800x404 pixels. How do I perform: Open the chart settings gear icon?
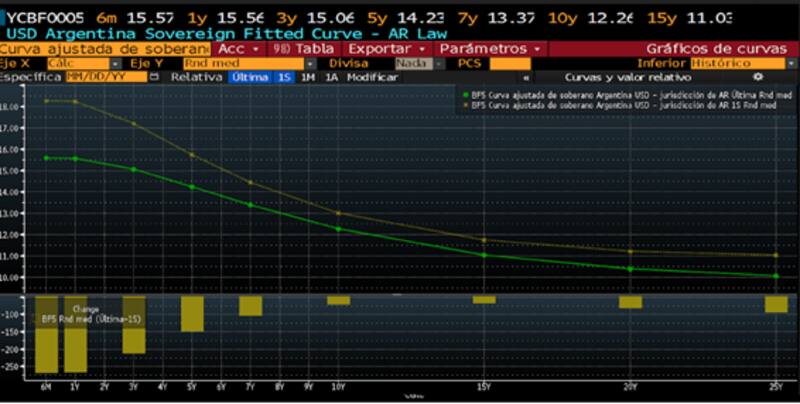[757, 76]
